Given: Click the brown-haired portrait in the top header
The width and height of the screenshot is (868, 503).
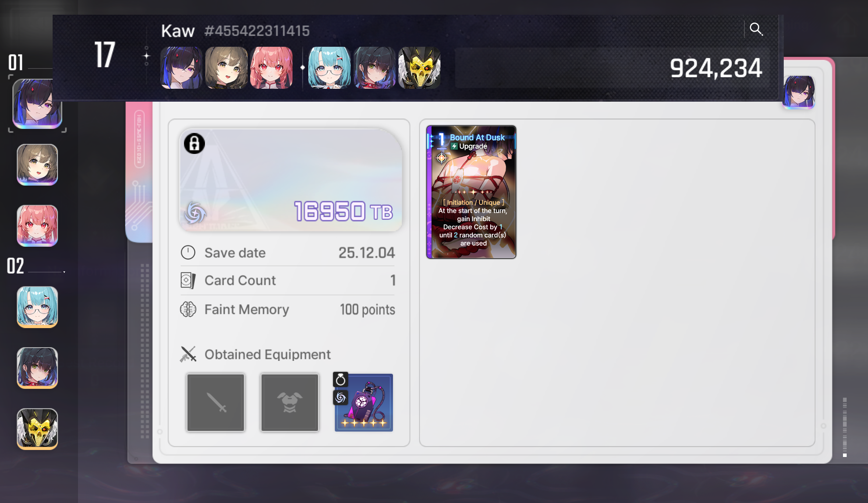Looking at the screenshot, I should tap(226, 68).
